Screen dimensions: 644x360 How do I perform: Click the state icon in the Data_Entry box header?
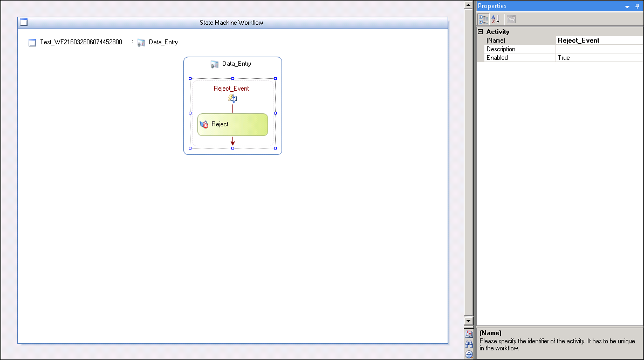(x=214, y=64)
